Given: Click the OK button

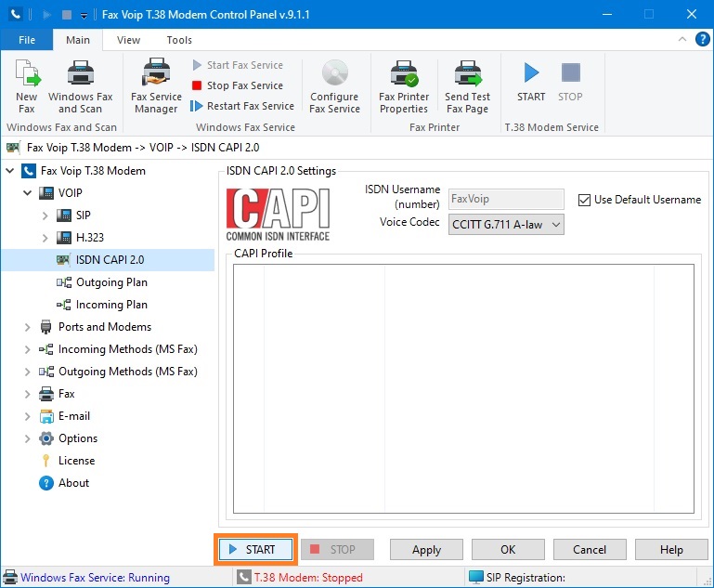Looking at the screenshot, I should [x=508, y=550].
